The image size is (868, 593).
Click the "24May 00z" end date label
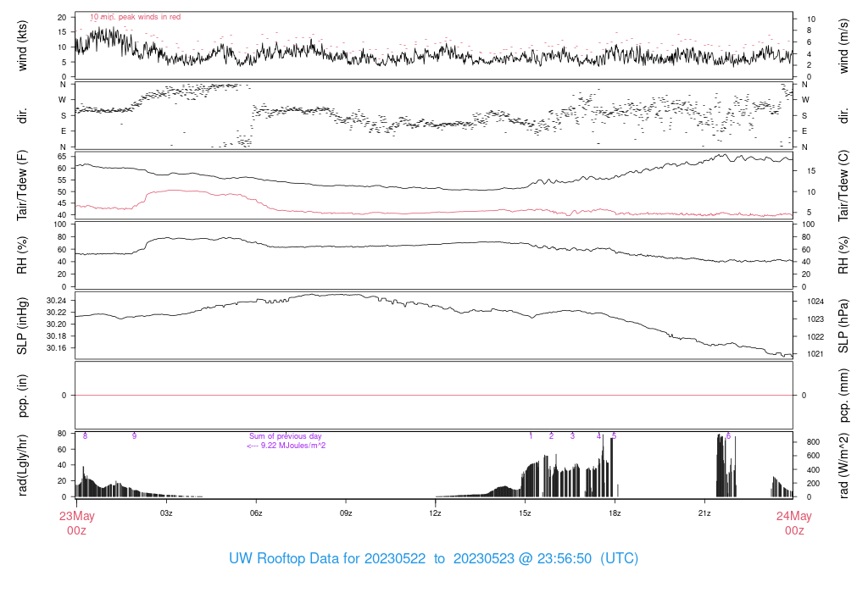click(x=793, y=524)
